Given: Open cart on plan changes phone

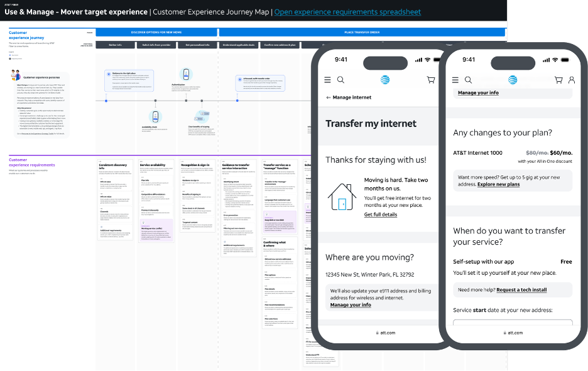Looking at the screenshot, I should 558,80.
